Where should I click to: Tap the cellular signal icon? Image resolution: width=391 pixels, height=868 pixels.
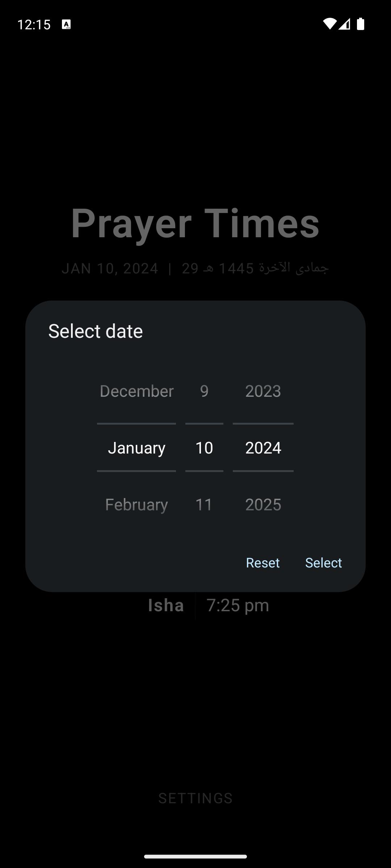click(344, 24)
